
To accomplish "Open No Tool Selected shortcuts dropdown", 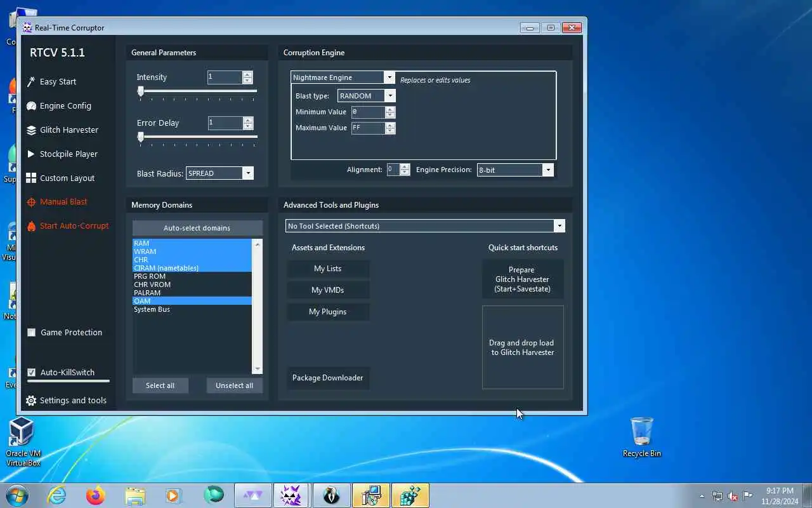I will click(559, 226).
